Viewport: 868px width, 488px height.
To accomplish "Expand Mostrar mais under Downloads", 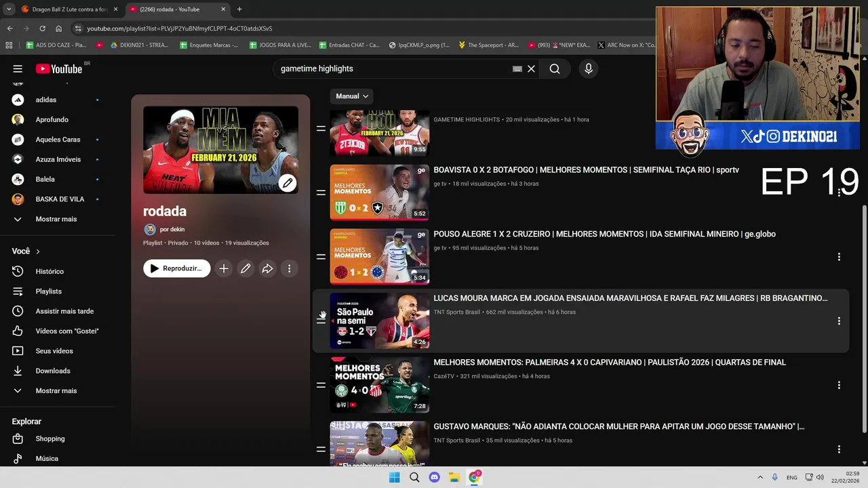I will click(57, 390).
